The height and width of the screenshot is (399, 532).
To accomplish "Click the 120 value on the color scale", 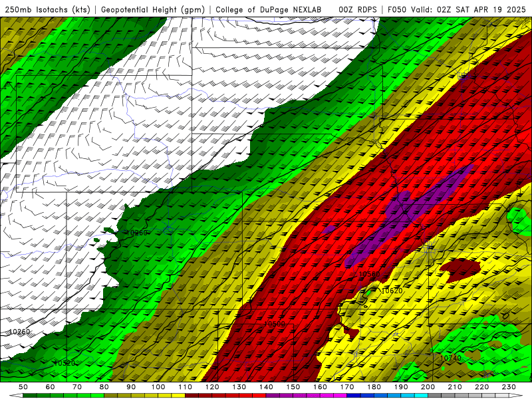I will (212, 387).
